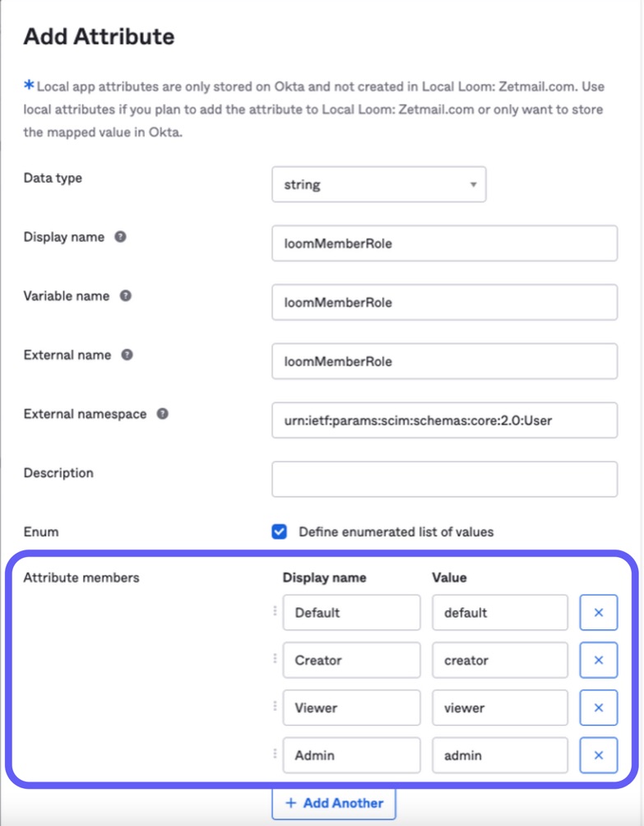The height and width of the screenshot is (826, 644).
Task: Delete the Admin attribute member row
Action: 598,755
